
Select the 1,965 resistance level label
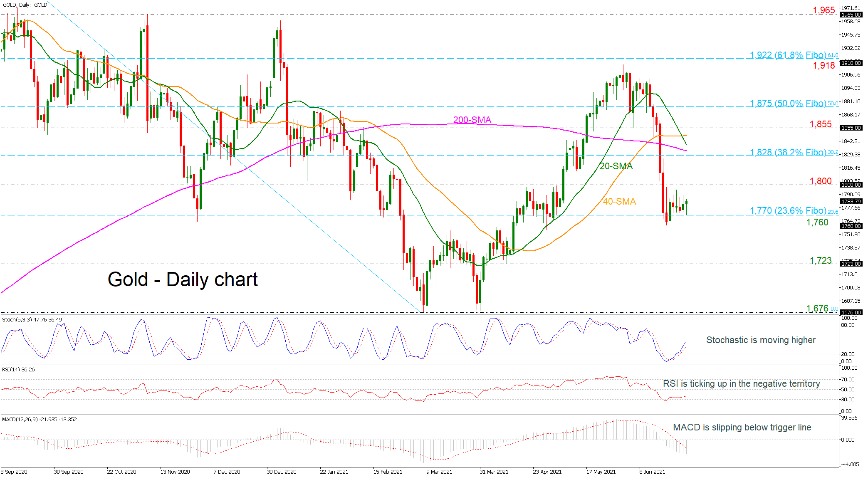pyautogui.click(x=823, y=10)
